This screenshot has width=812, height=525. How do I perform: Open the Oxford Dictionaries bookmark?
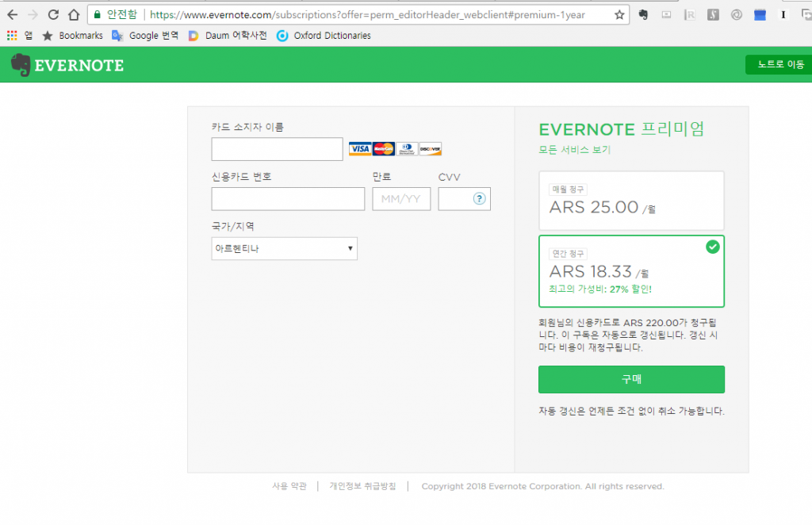coord(324,35)
